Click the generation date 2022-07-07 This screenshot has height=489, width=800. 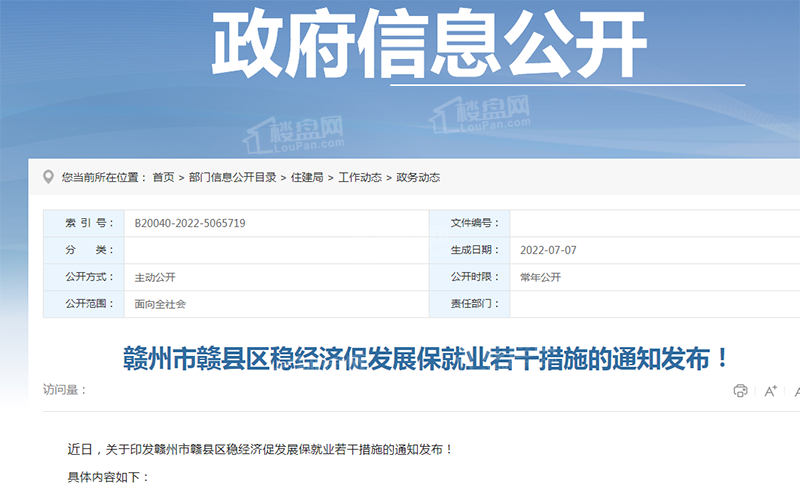click(x=548, y=250)
